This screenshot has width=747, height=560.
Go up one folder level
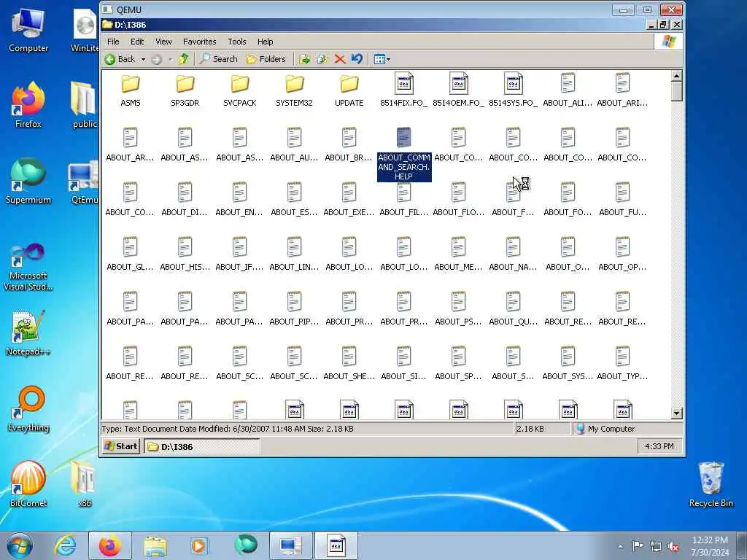click(183, 59)
